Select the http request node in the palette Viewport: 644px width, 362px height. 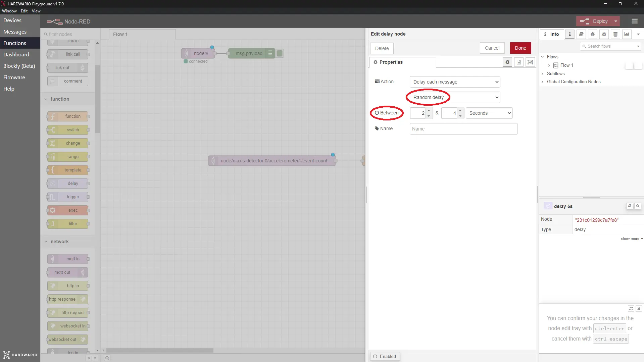click(68, 313)
